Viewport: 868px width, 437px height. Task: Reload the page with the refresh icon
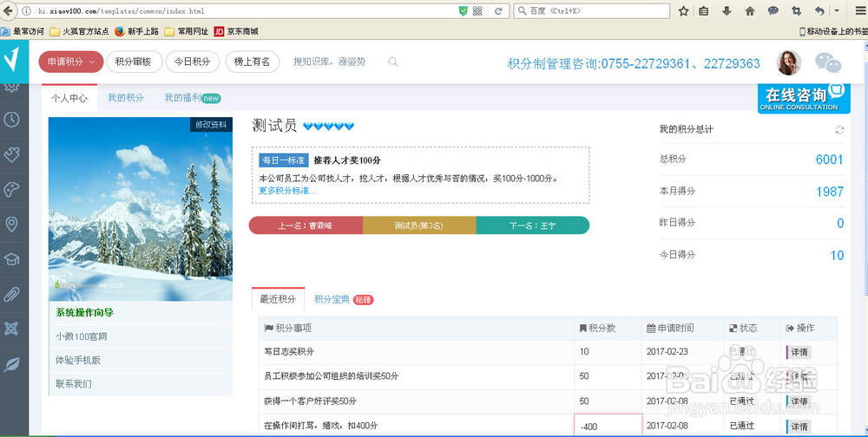point(498,11)
